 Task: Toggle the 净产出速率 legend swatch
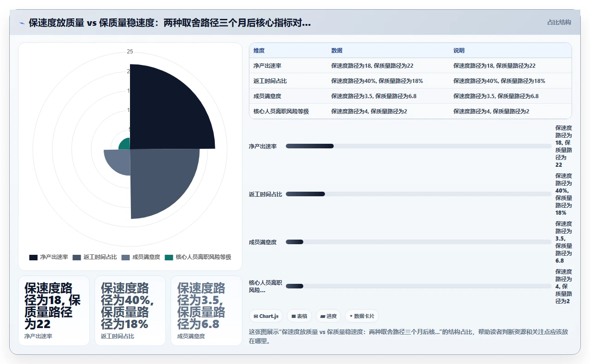pos(33,257)
